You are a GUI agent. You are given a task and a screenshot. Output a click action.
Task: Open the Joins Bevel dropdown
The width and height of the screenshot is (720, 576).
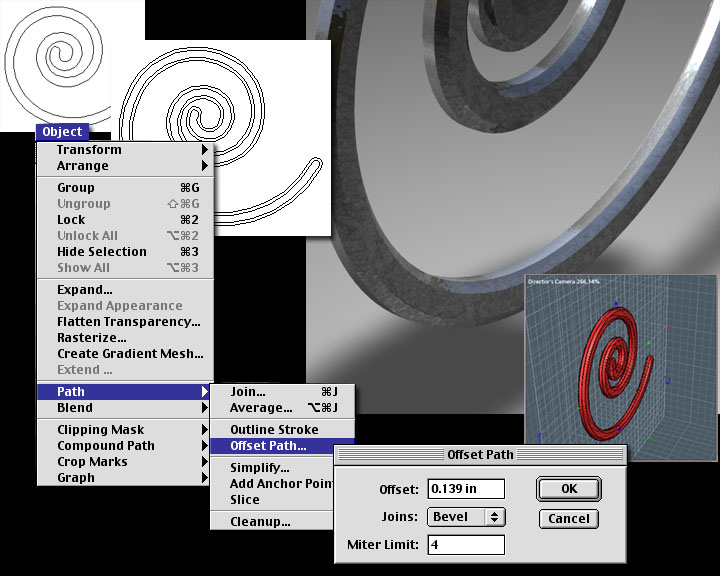point(466,517)
